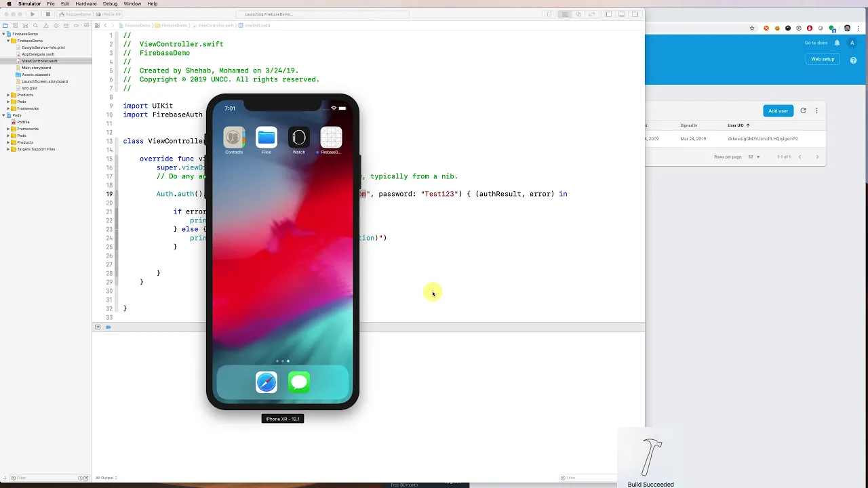This screenshot has width=868, height=488.
Task: Toggle breakpoints activation icon in debug bar
Action: pos(108,327)
